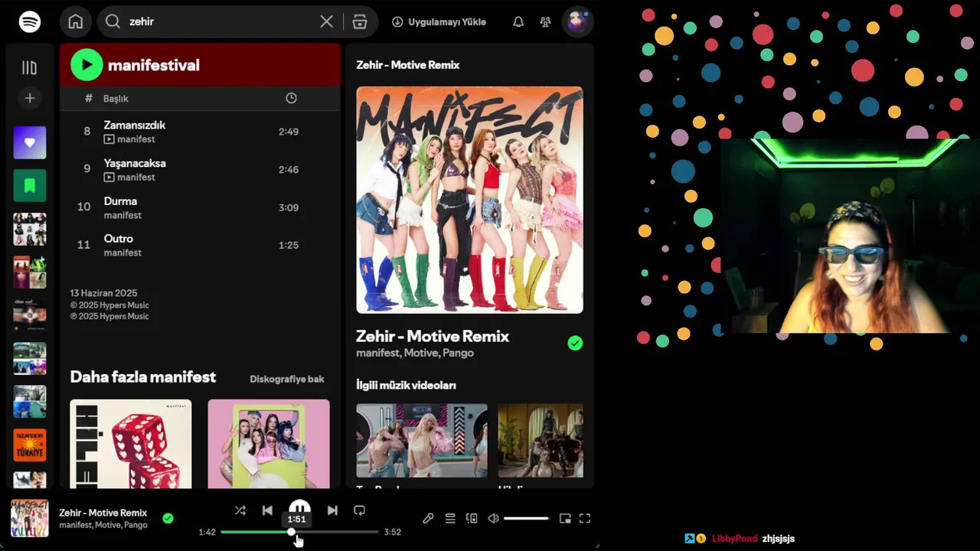Open the notifications bell
Screen dimensions: 980x551
518,22
